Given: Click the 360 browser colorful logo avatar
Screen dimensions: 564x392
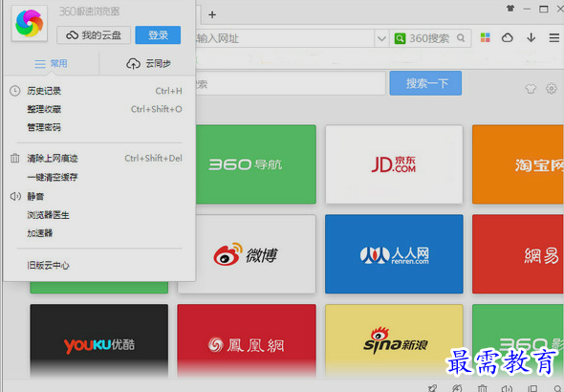Looking at the screenshot, I should coord(29,23).
